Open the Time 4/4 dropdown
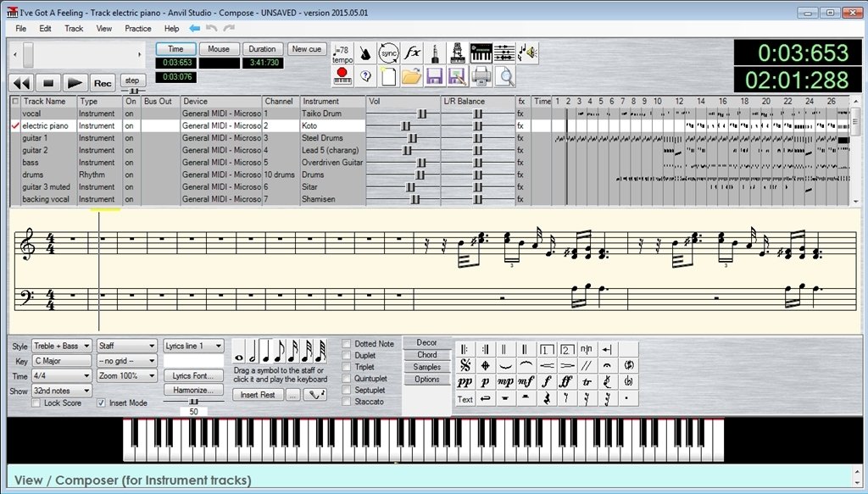 coord(61,375)
